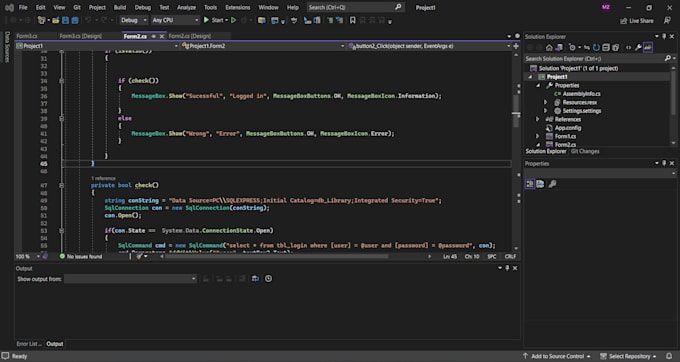Click Sync with Active Document icon
Image resolution: width=680 pixels, height=362 pixels.
pyautogui.click(x=587, y=48)
